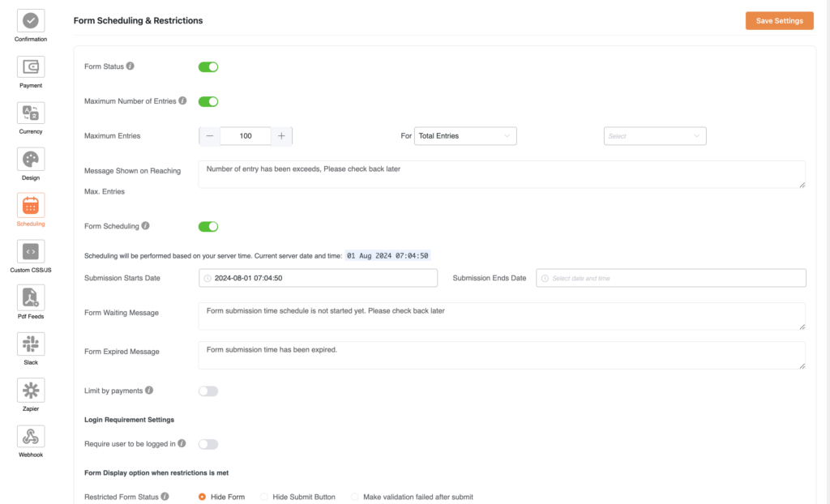Enable the Limit by payments toggle

(x=208, y=391)
